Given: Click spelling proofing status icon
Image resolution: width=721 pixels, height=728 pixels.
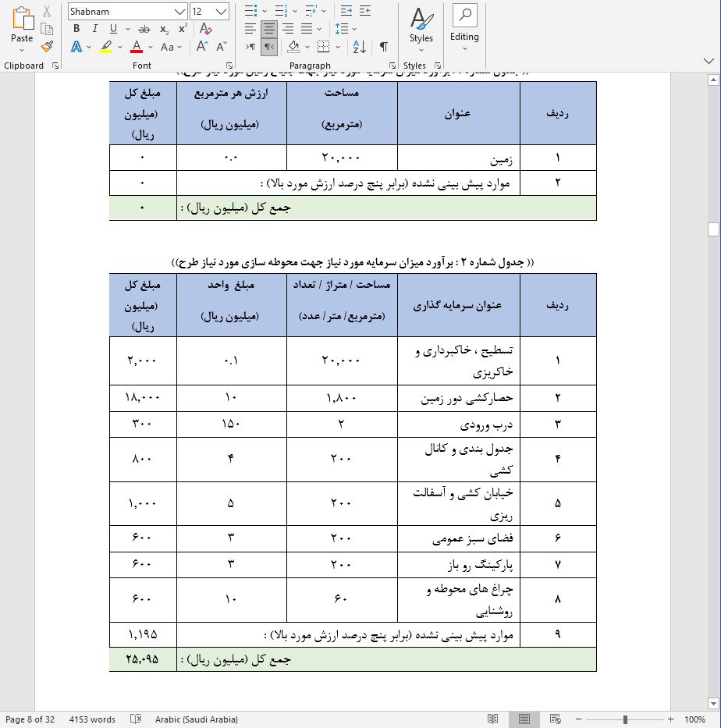Looking at the screenshot, I should 136,719.
